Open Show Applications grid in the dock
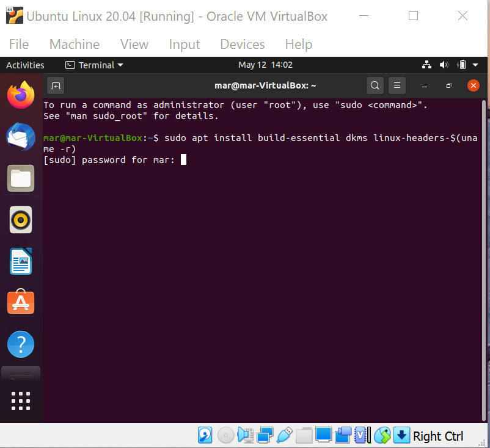The width and height of the screenshot is (490, 448). [20, 401]
